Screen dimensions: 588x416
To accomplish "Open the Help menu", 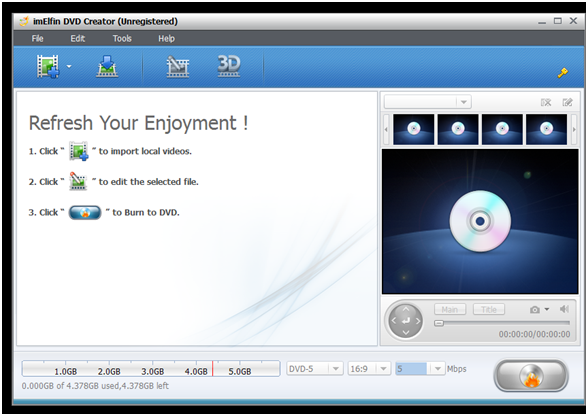I will point(166,39).
